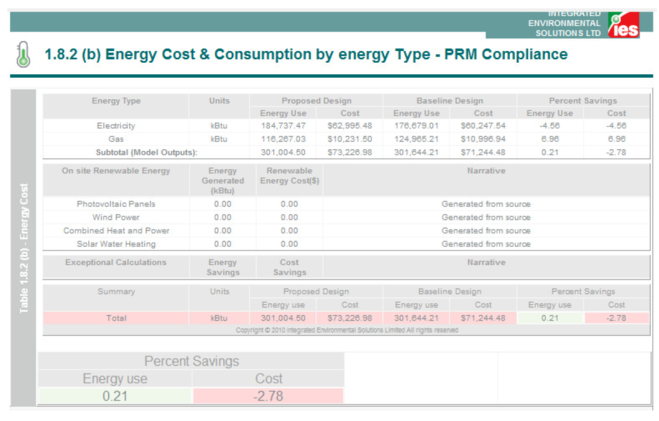Viewport: 659px width, 421px height.
Task: Click Electricity proposed cost $62,995.48 cell
Action: click(x=350, y=126)
